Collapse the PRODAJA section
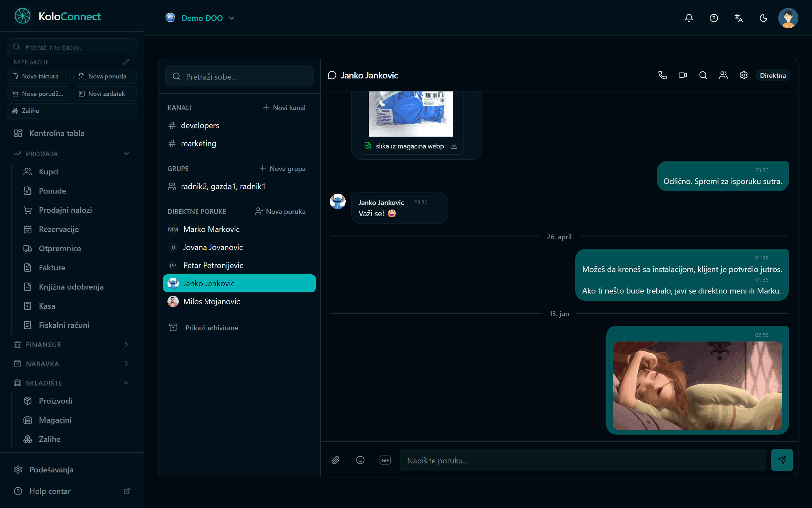Image resolution: width=812 pixels, height=508 pixels. [72, 154]
